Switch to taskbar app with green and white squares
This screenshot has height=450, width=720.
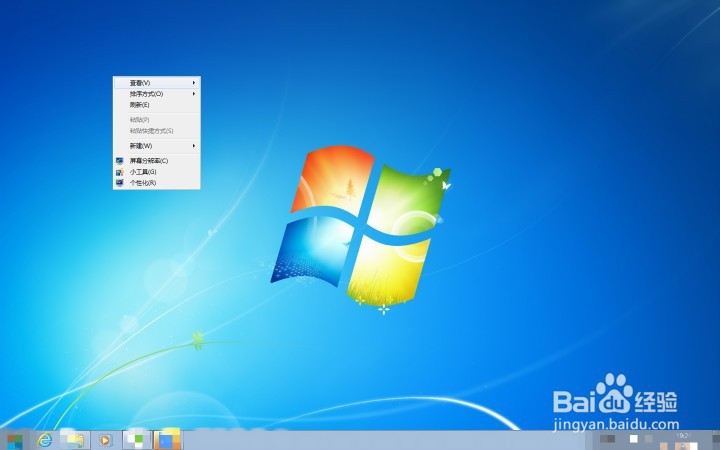tap(136, 441)
